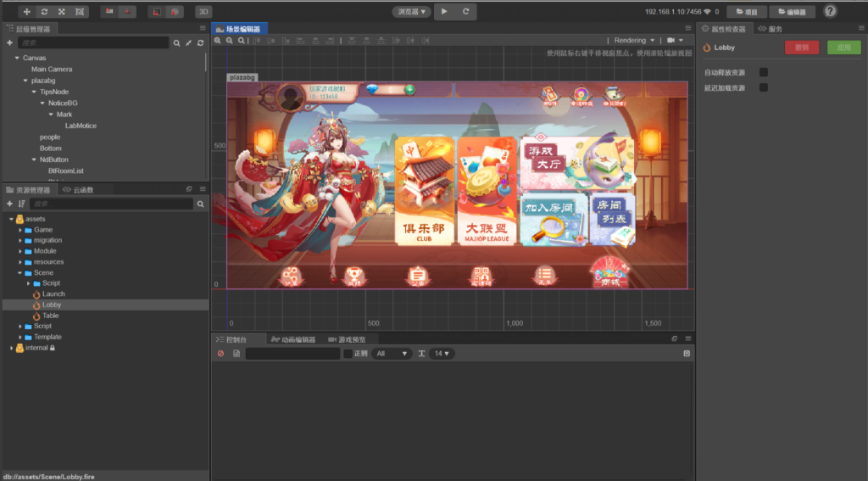Open the 浏览器 preview platform dropdown
Screen dimensions: 868x481
pos(412,12)
